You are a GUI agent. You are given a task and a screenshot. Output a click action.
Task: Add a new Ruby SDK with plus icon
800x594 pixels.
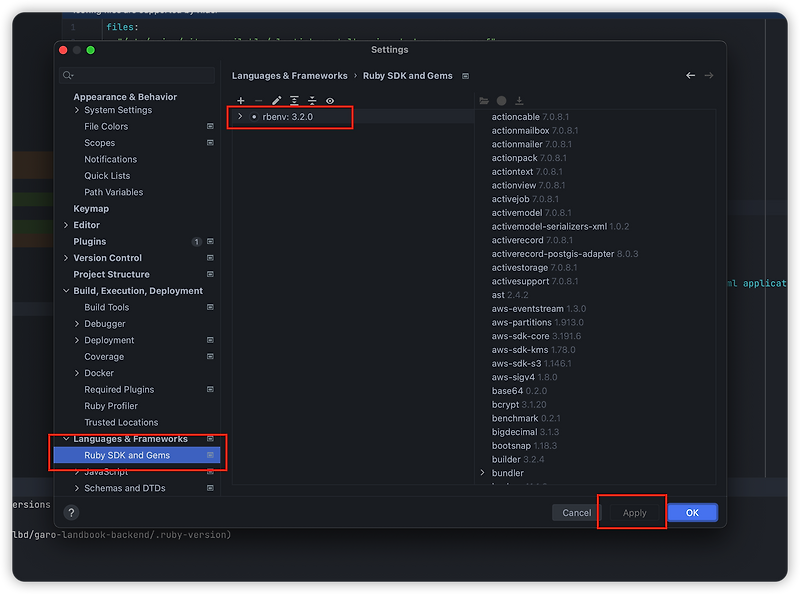pos(239,100)
